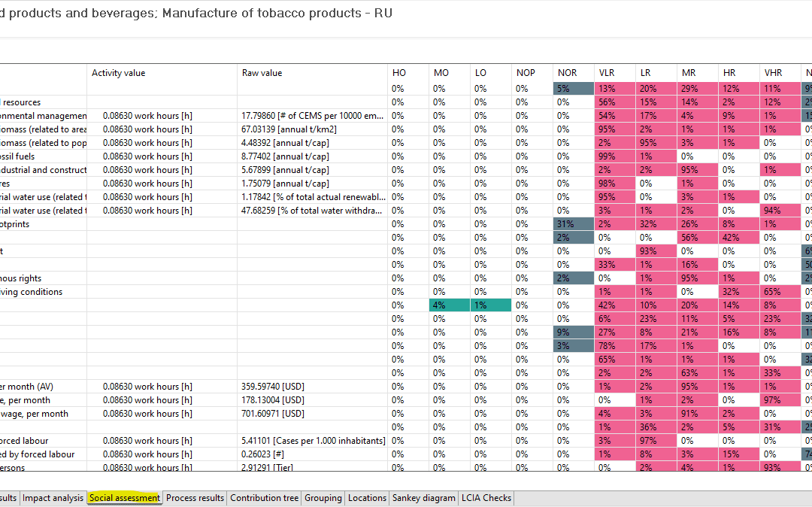The height and width of the screenshot is (507, 812).
Task: Select the VLR column header
Action: point(606,73)
